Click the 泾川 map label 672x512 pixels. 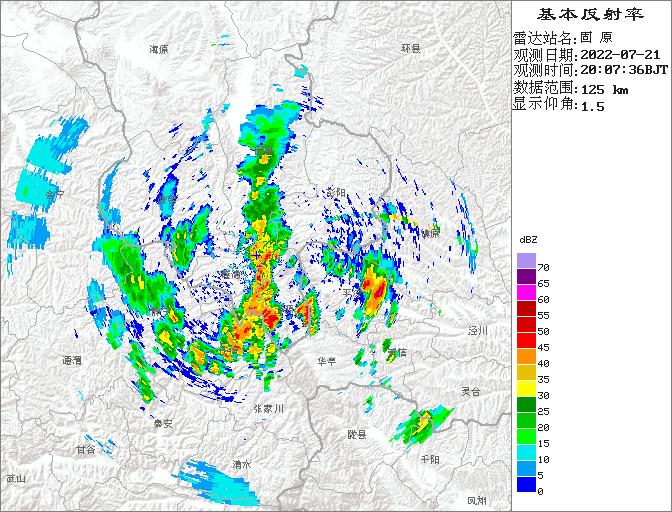(478, 330)
